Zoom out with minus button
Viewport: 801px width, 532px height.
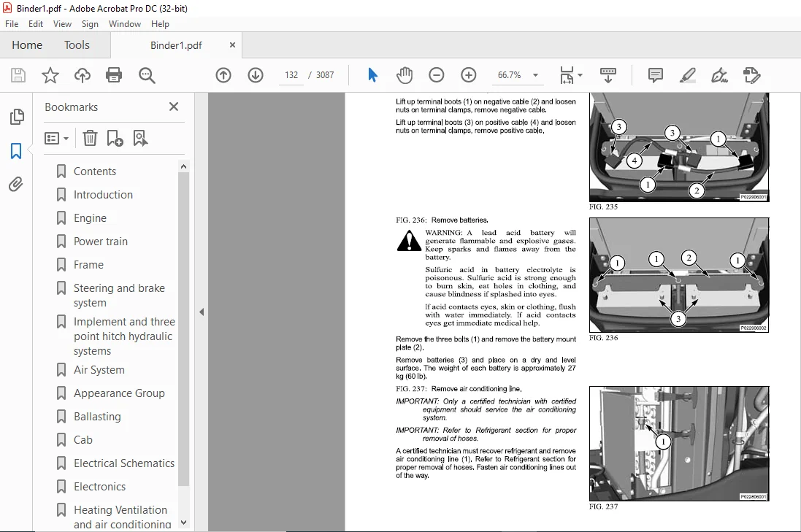click(436, 75)
